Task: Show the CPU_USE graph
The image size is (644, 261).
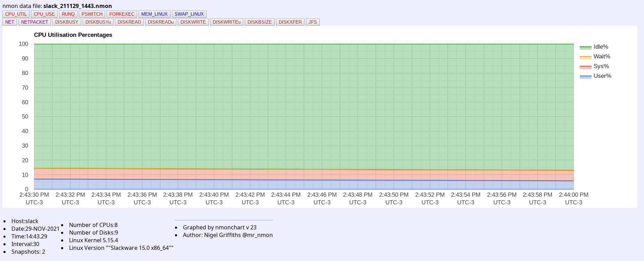Action: click(44, 14)
